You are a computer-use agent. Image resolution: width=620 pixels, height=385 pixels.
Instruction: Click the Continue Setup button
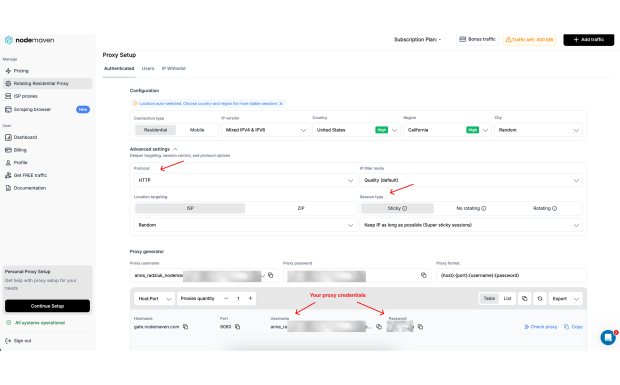click(x=47, y=306)
